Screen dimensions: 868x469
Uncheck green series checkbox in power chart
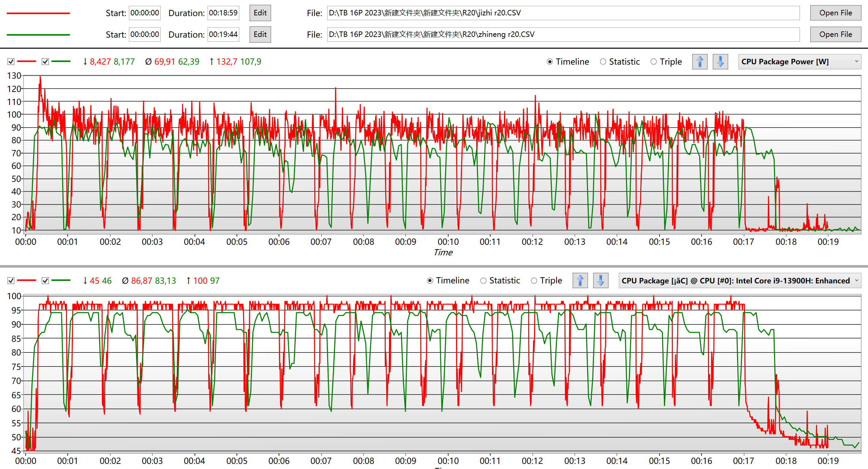[x=45, y=62]
